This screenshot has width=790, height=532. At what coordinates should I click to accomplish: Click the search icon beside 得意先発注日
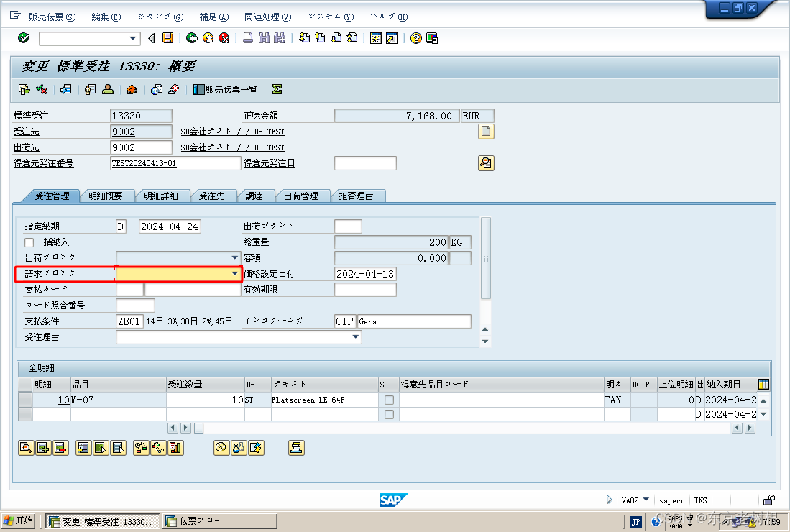pos(486,162)
